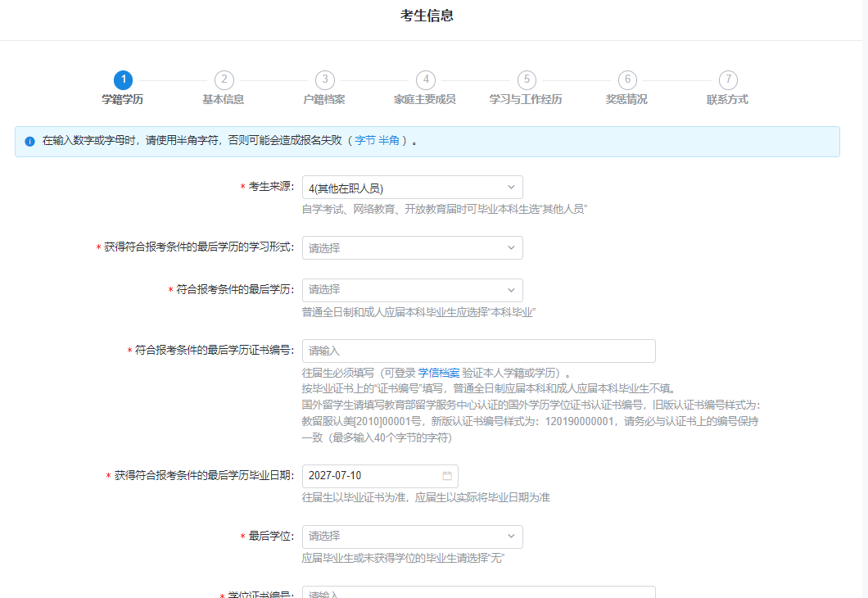Click the label 符合报考条件的最后学历证书编号
Screen dimensions: 868x598
pos(215,350)
